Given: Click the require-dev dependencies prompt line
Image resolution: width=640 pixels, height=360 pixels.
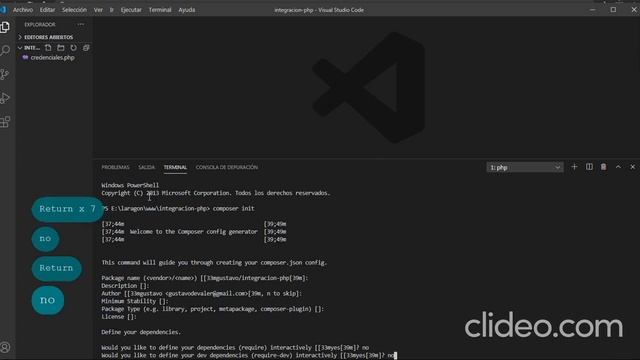Looking at the screenshot, I should coord(249,356).
